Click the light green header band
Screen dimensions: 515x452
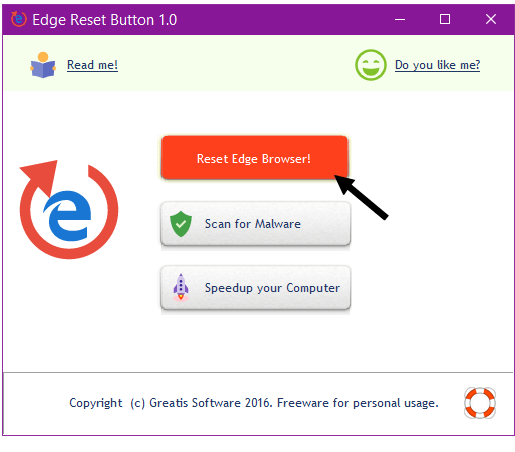point(258,63)
